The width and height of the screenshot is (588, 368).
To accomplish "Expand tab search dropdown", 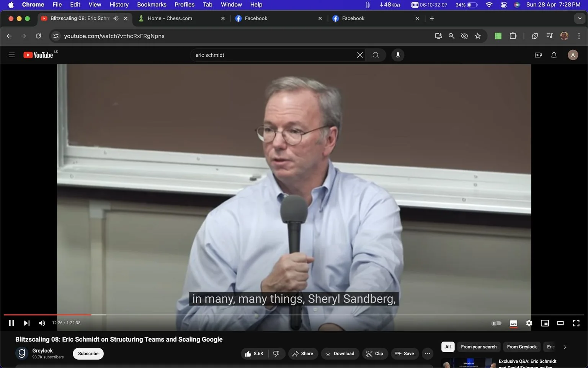I will click(580, 18).
